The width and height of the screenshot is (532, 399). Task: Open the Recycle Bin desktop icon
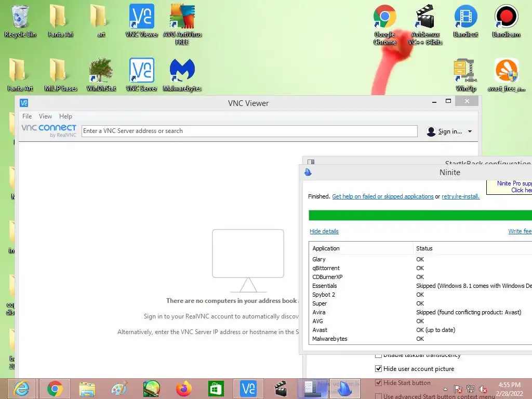[x=20, y=21]
